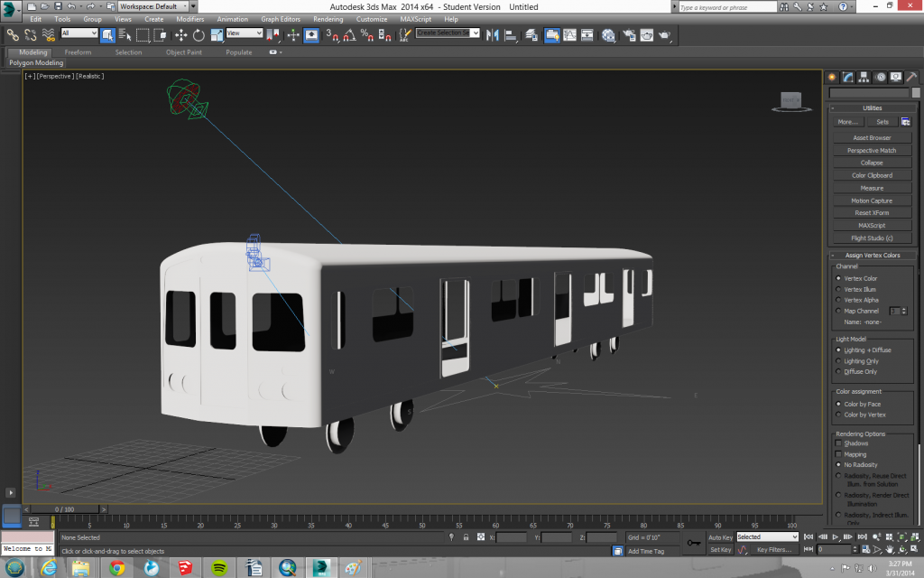Click the Perspective Match button
This screenshot has width=924, height=578.
[x=873, y=151]
